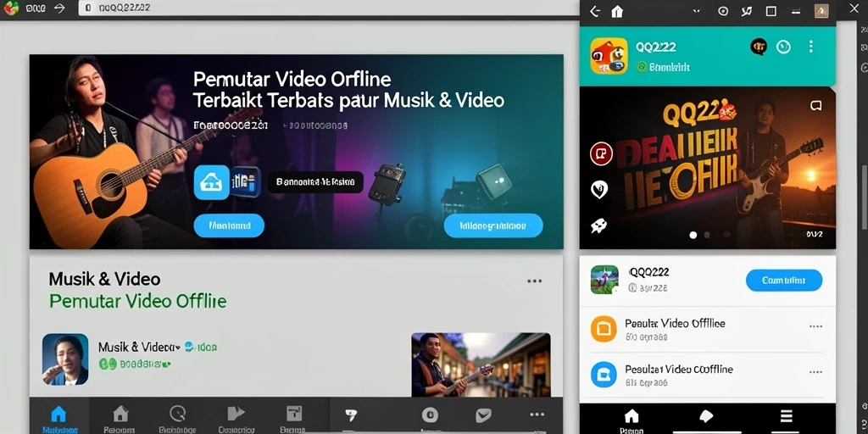Click the orange icon of the Video Offline row
868x434 pixels.
coord(604,330)
